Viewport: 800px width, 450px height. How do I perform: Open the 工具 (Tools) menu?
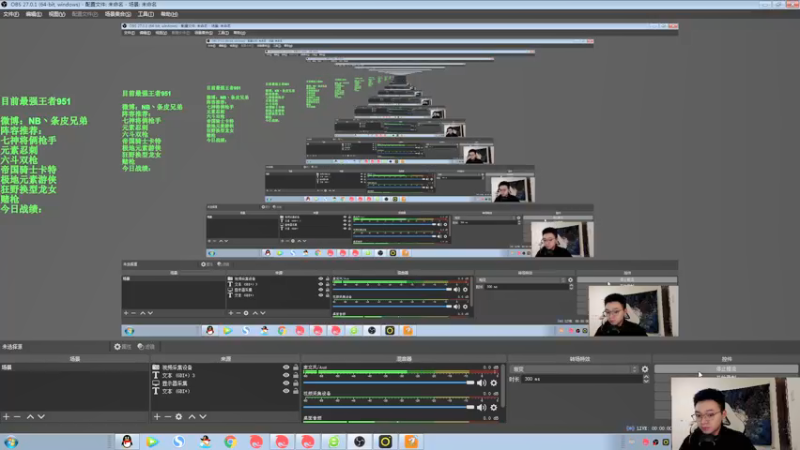pos(145,14)
